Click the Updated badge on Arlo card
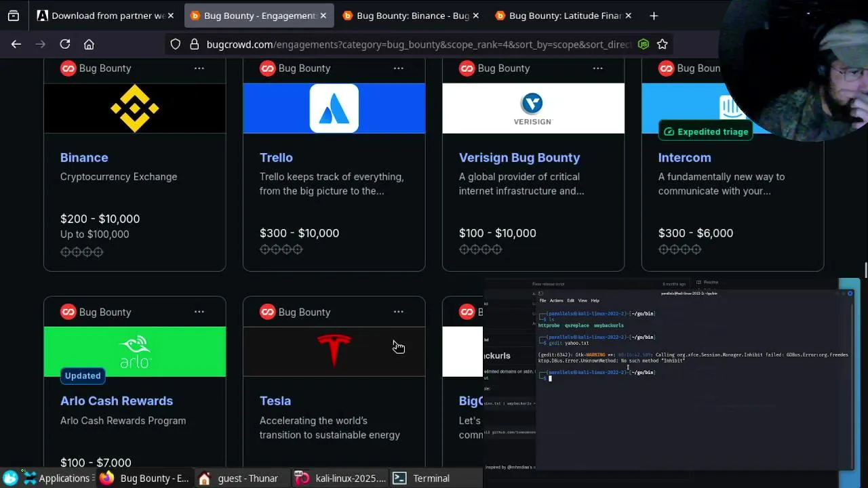868x488 pixels. pos(83,375)
